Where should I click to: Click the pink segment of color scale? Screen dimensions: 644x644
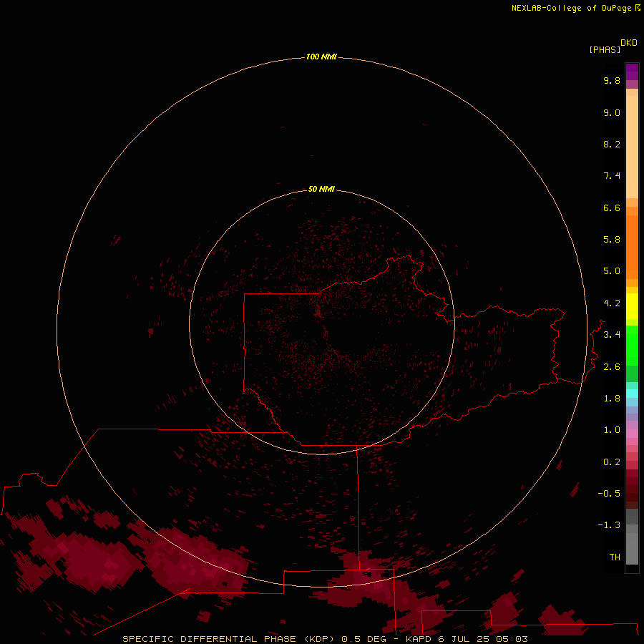pyautogui.click(x=632, y=434)
